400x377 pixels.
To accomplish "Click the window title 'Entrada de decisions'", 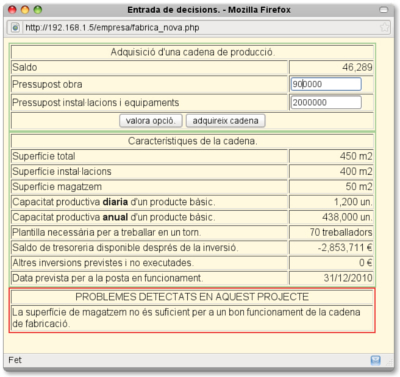I will click(x=209, y=10).
